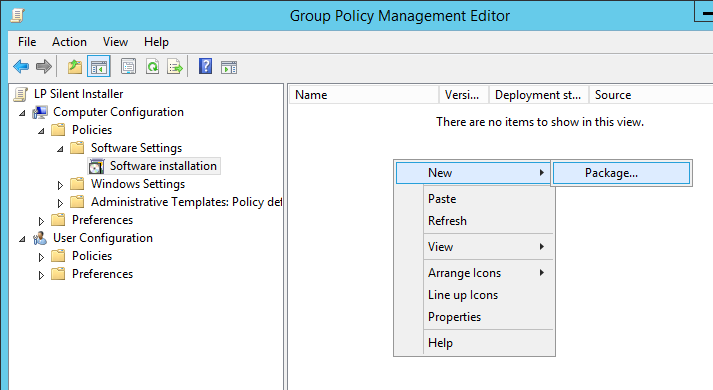Click the toolbar Properties sheet icon

coord(128,67)
